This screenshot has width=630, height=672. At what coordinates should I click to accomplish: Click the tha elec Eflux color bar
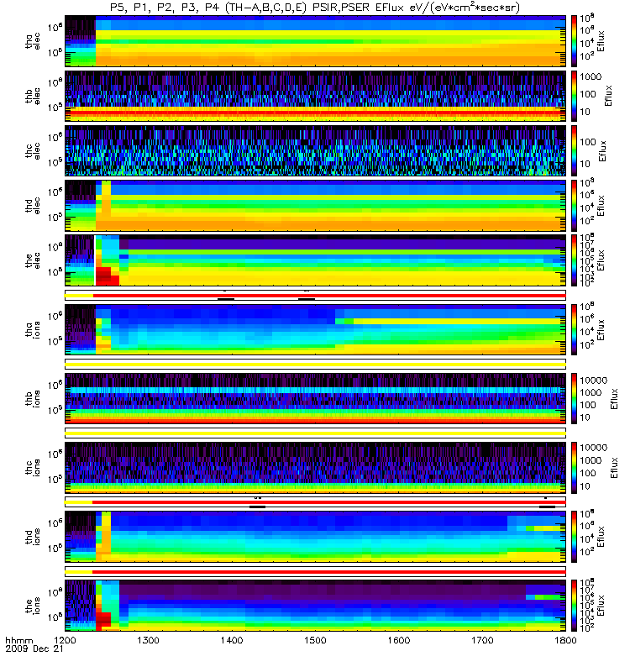tap(575, 40)
